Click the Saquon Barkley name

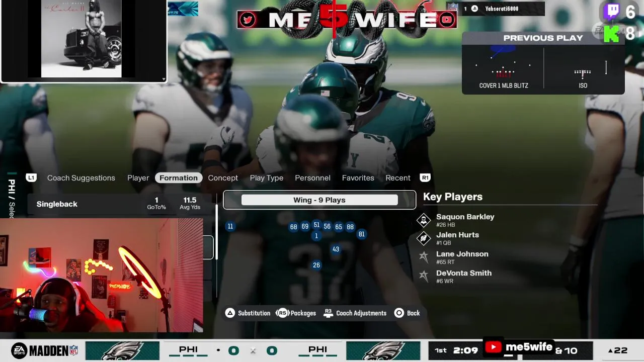coord(465,217)
